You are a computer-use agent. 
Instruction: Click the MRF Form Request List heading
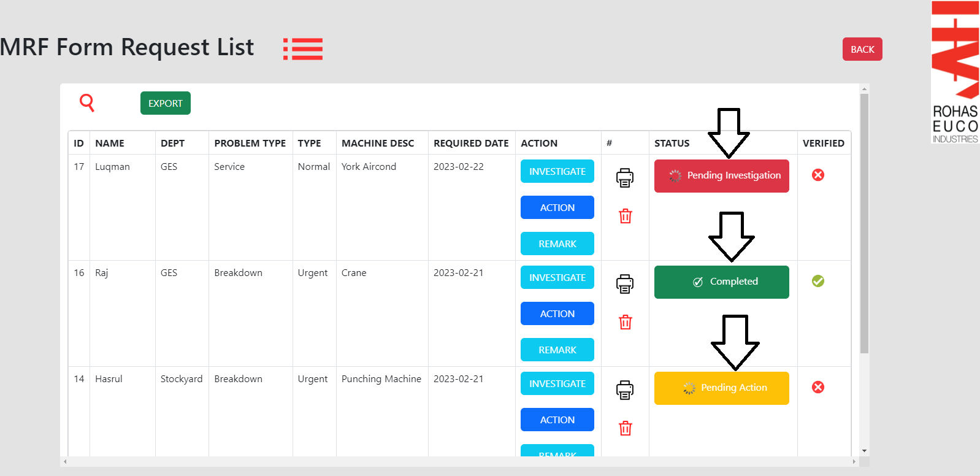(x=127, y=47)
